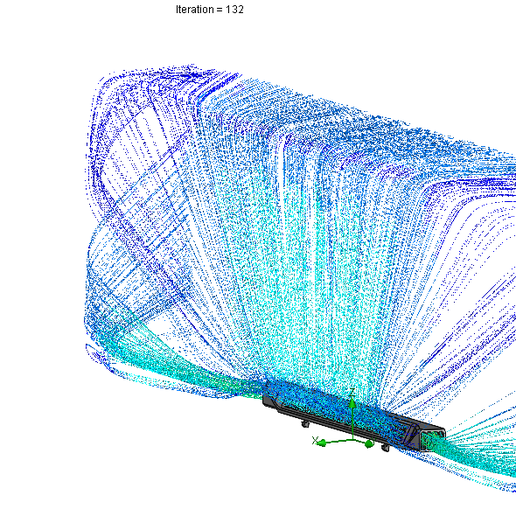This screenshot has width=516, height=516.
Task: Click the triad origin where axes meet
Action: coord(353,440)
